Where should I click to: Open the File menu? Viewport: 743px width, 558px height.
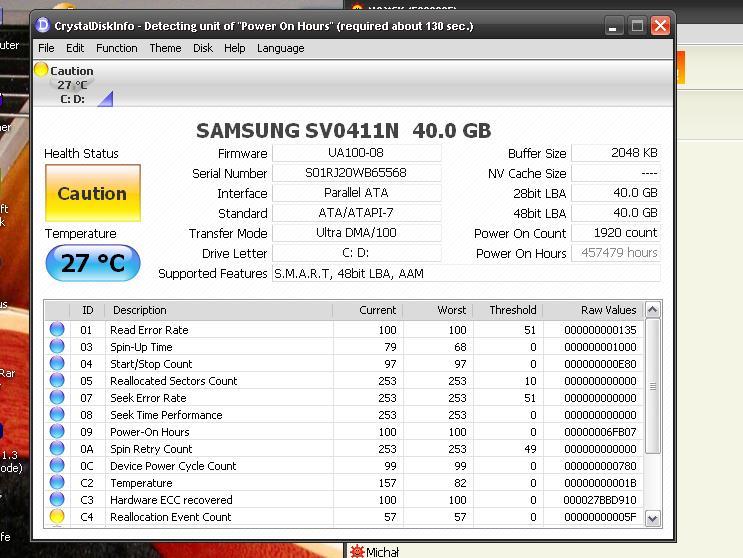[46, 48]
